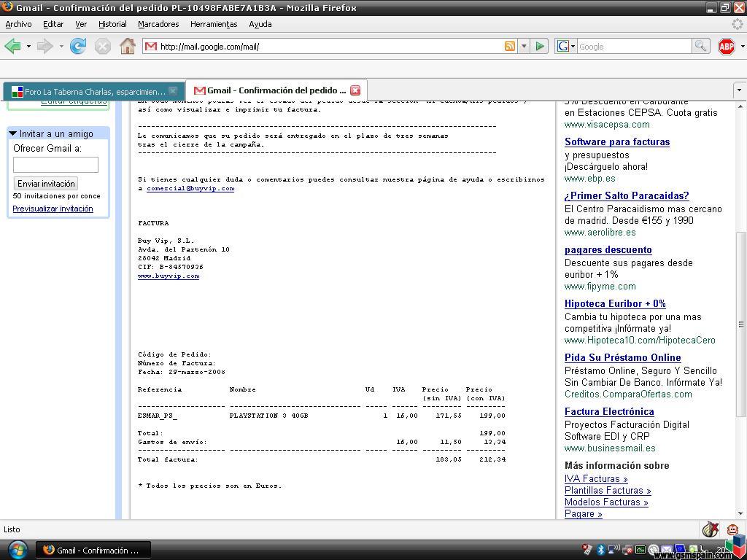Go back with the green arrow
747x560 pixels.
pyautogui.click(x=13, y=46)
